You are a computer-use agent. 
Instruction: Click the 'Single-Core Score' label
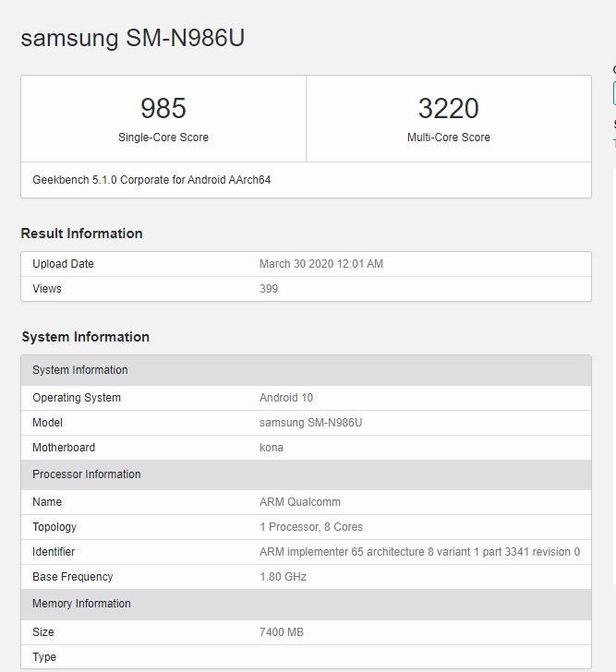coord(163,138)
